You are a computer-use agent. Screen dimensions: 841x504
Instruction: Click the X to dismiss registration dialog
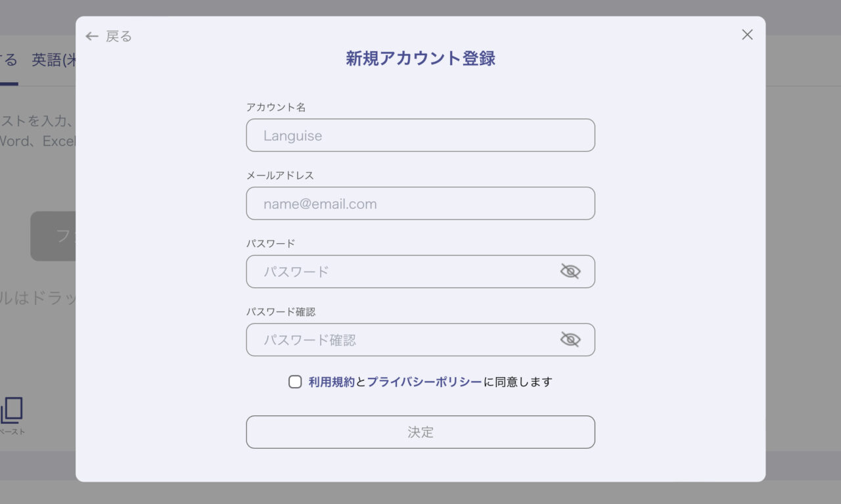(747, 35)
